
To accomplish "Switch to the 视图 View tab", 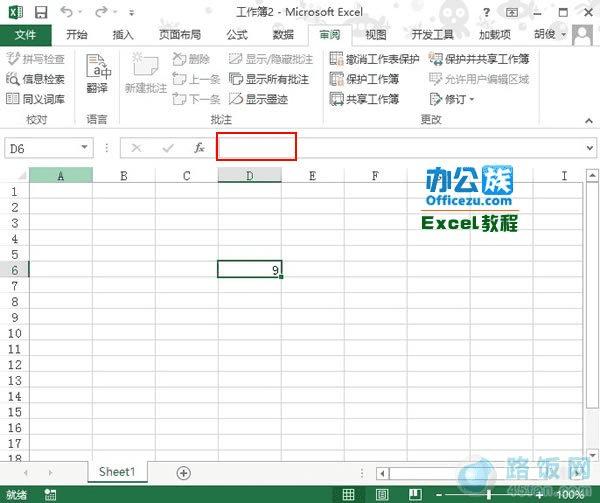I will pos(375,35).
